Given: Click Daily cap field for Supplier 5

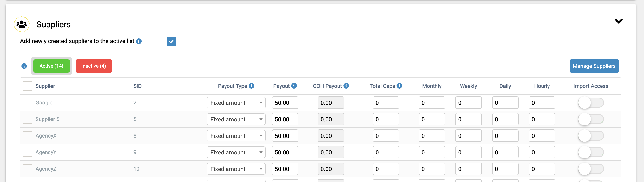Looking at the screenshot, I should click(505, 119).
